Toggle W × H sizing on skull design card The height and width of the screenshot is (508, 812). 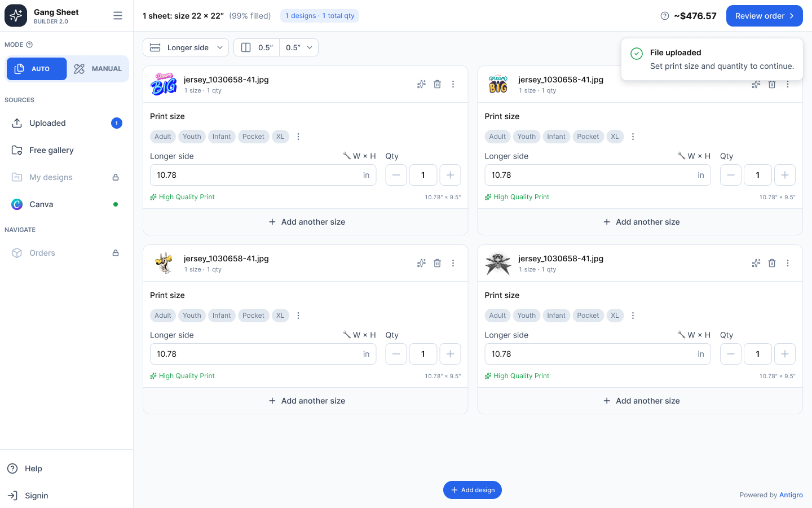pos(694,335)
